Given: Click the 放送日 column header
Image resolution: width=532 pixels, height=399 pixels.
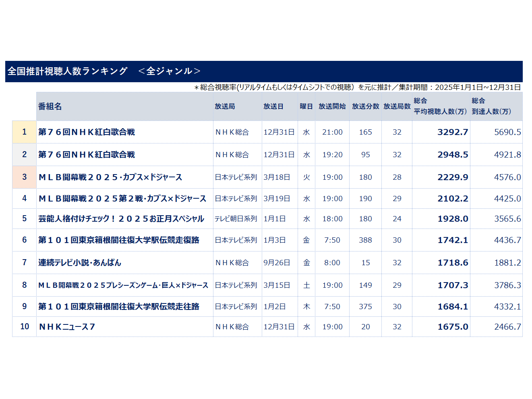Looking at the screenshot, I should tap(273, 106).
